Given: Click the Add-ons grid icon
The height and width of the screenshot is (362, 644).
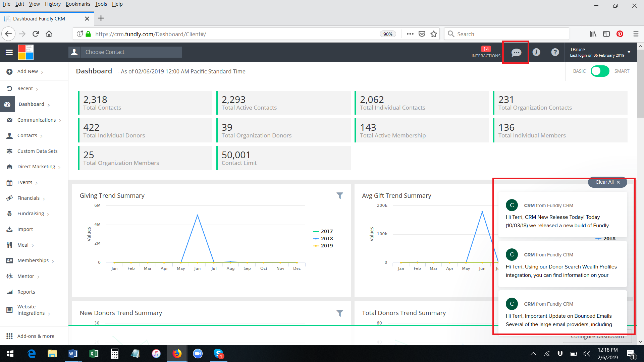Looking at the screenshot, I should click(x=9, y=336).
